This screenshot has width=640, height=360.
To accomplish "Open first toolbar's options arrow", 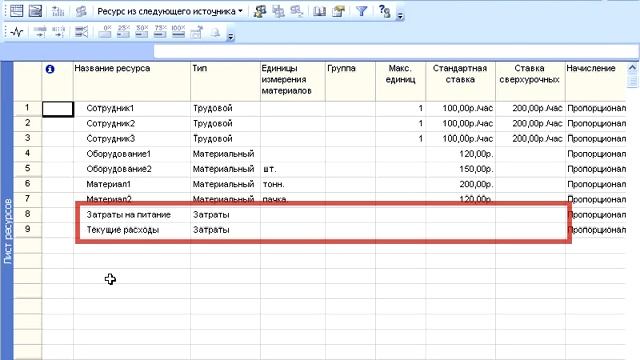I will coord(400,16).
